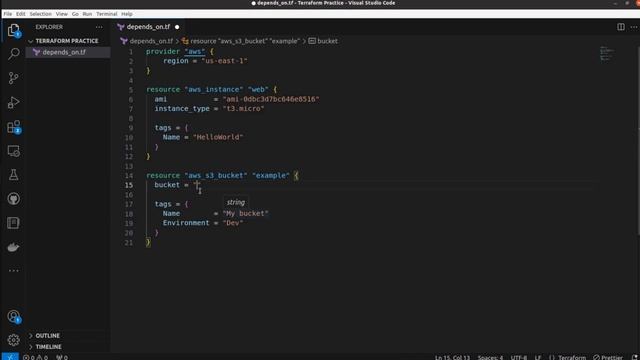Open the Search view
This screenshot has width=640, height=360.
tap(13, 54)
